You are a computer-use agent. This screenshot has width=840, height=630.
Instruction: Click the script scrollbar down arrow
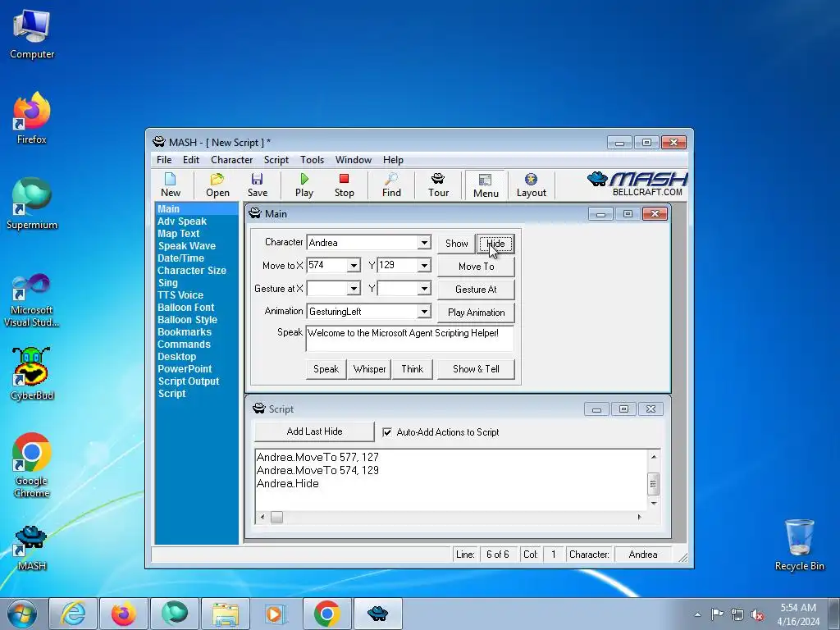click(654, 504)
